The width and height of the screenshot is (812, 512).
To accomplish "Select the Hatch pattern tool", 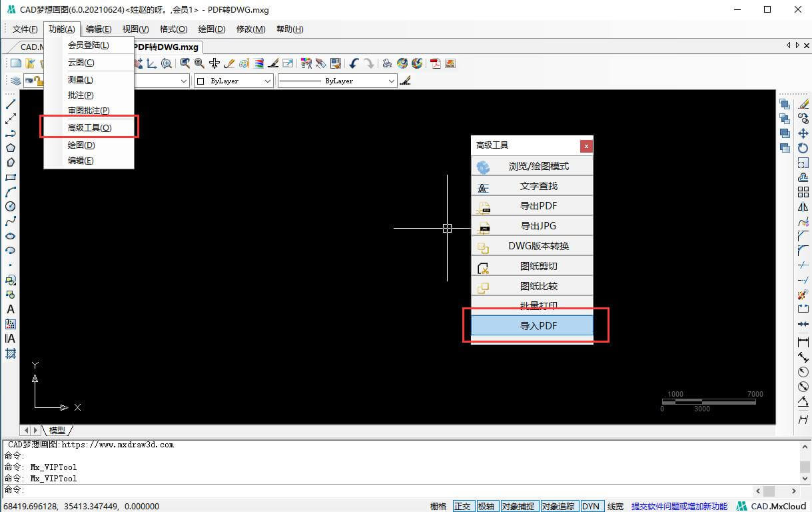I will coord(11,353).
